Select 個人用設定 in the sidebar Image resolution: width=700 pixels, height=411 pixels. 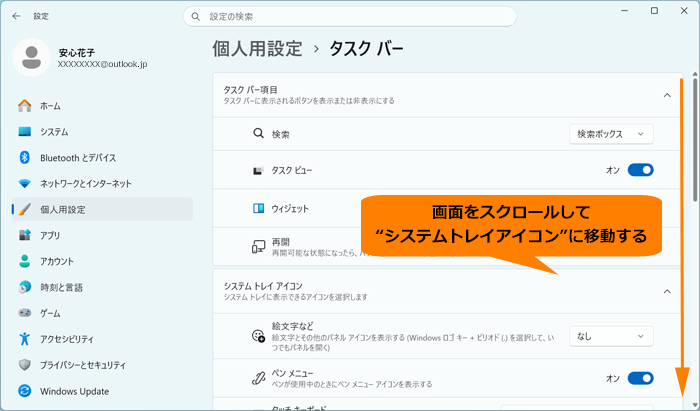pyautogui.click(x=103, y=209)
